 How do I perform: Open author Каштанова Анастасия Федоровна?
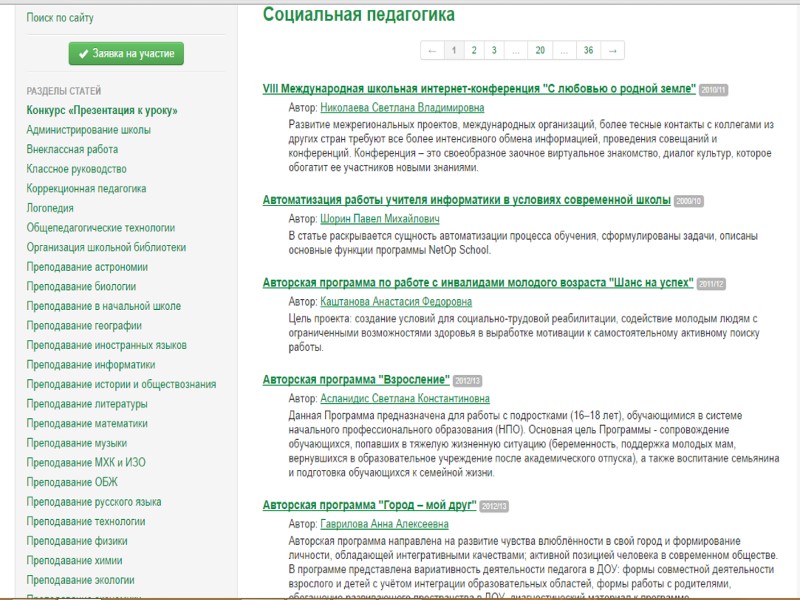(x=396, y=302)
